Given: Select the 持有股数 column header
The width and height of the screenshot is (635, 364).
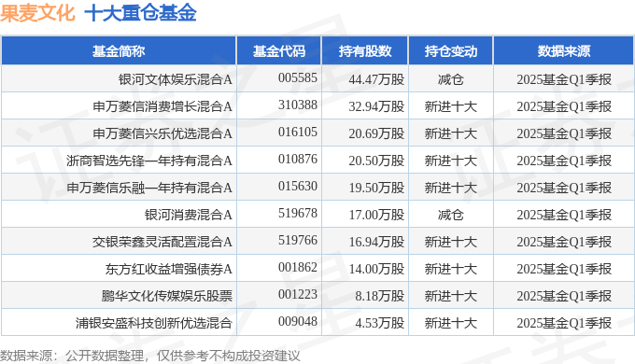Looking at the screenshot, I should pyautogui.click(x=365, y=51).
